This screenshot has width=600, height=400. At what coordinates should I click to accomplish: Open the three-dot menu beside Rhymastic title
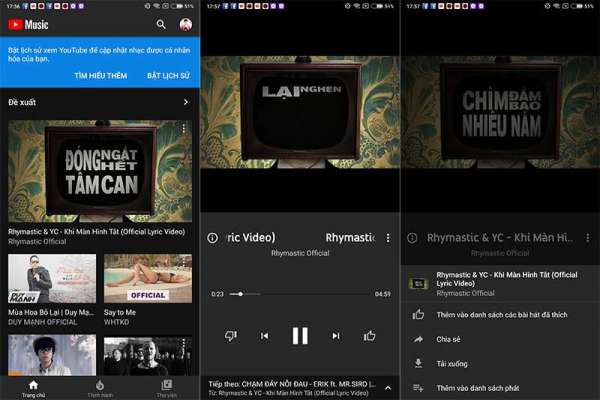(x=388, y=238)
